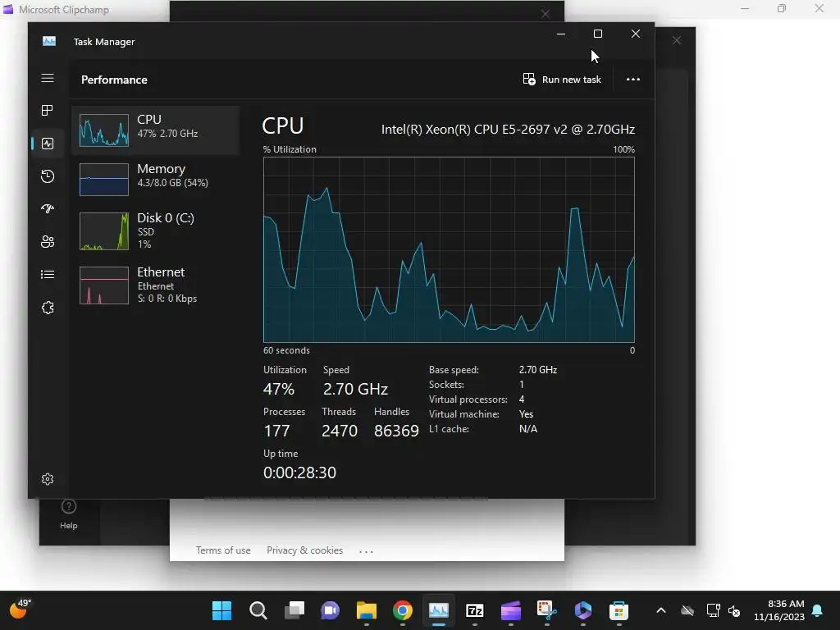Open taskbar Search

point(258,610)
